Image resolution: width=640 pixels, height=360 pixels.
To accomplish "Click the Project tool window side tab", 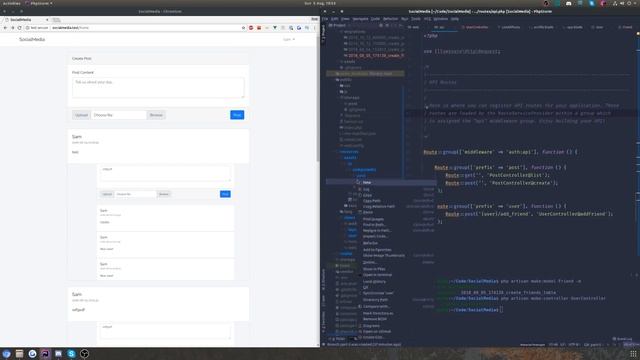I will (324, 35).
